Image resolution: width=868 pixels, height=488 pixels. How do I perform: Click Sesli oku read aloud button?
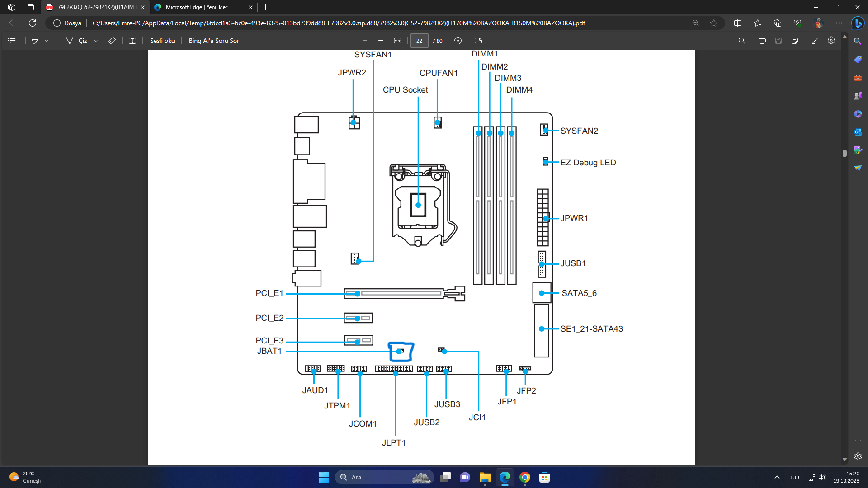point(162,41)
